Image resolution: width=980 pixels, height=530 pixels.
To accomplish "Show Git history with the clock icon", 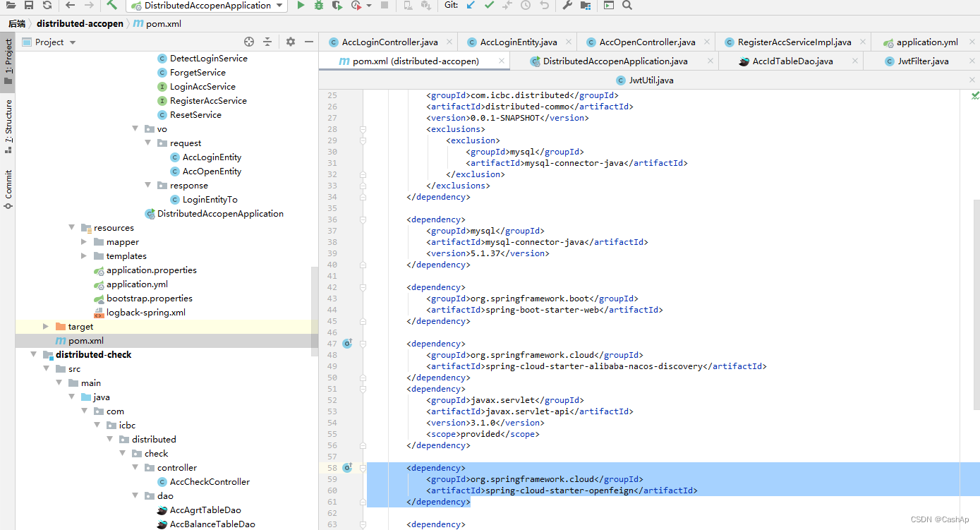I will click(526, 5).
